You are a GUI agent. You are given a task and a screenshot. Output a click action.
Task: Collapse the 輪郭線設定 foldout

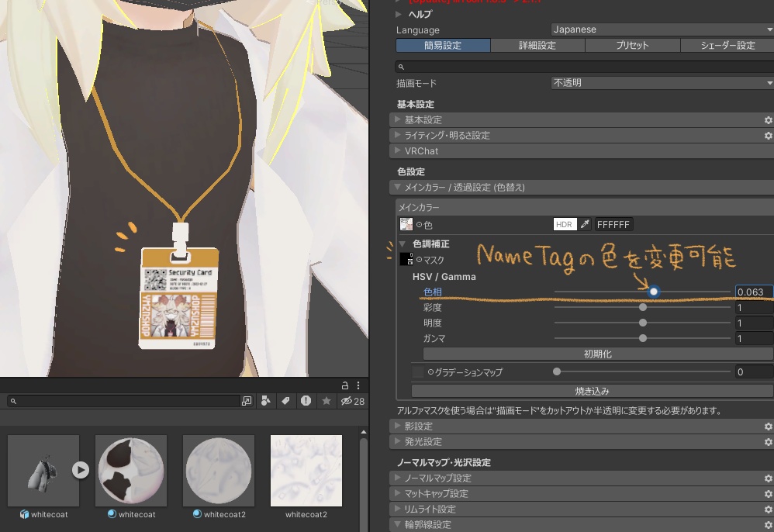397,524
